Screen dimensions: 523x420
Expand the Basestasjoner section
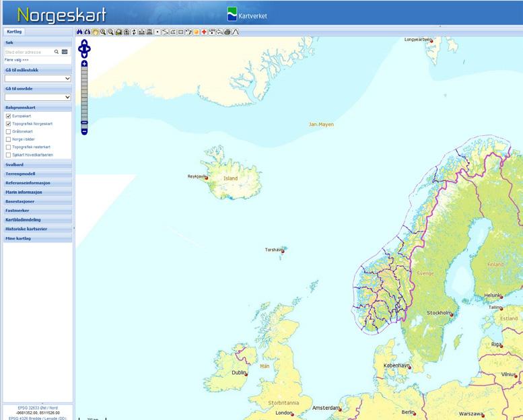point(38,201)
